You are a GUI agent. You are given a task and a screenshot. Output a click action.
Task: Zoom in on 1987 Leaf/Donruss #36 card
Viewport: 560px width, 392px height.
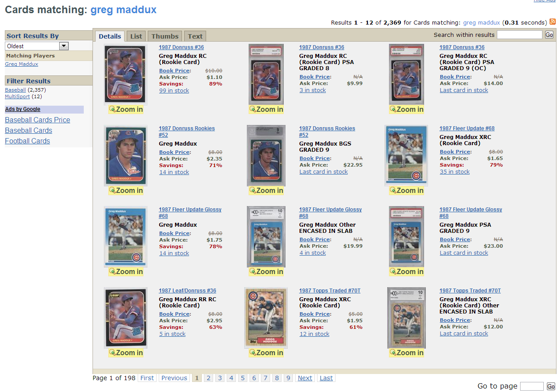[126, 353]
